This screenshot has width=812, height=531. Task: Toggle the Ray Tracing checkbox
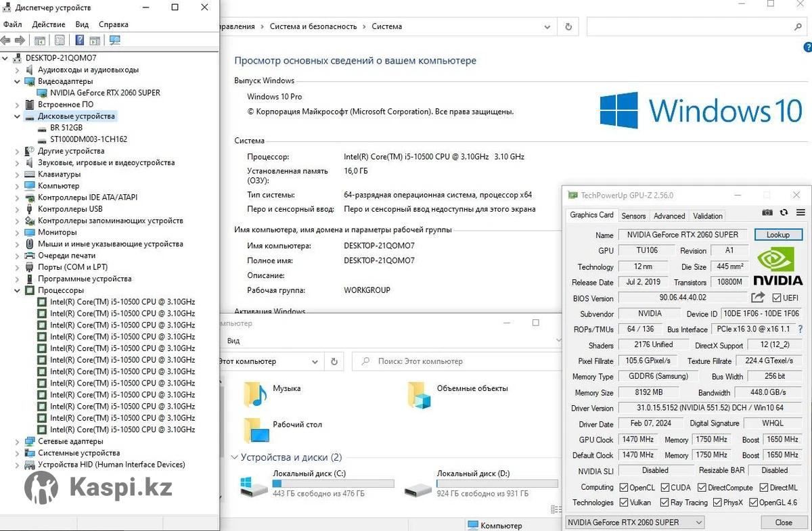(665, 503)
